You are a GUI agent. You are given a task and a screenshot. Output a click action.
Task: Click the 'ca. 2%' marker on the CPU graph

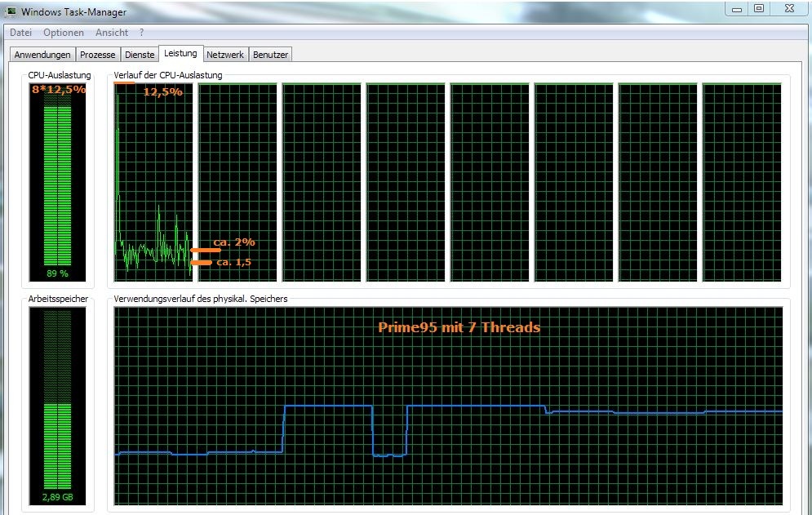[234, 242]
